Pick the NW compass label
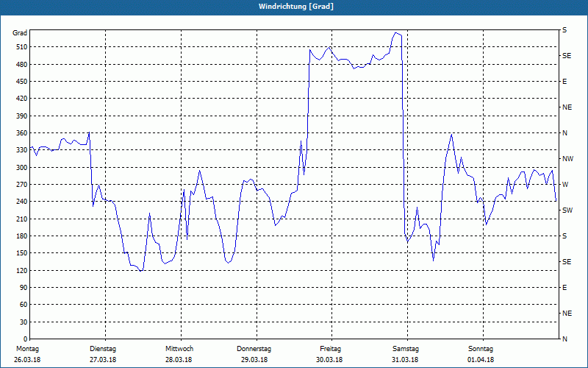 click(x=567, y=159)
